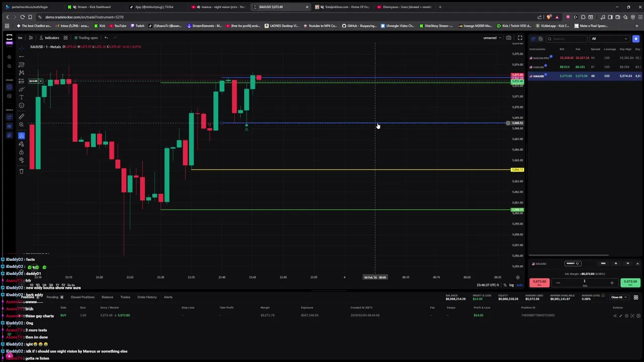Click the green Buy 5,073.06 button
Viewport: 644px width, 362px height.
pos(630,283)
